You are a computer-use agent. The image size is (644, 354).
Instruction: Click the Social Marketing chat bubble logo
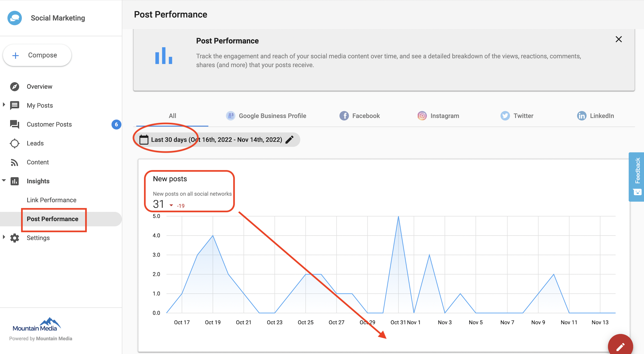coord(15,18)
